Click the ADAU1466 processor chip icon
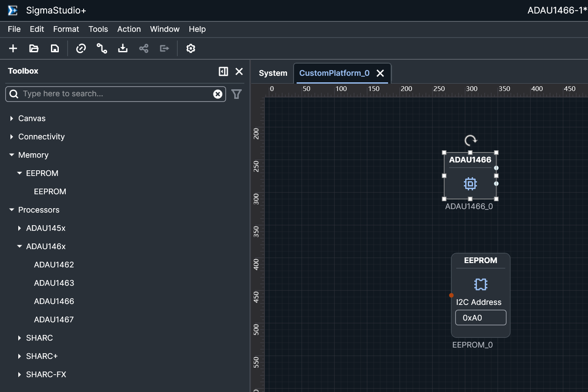The height and width of the screenshot is (392, 588). 470,184
